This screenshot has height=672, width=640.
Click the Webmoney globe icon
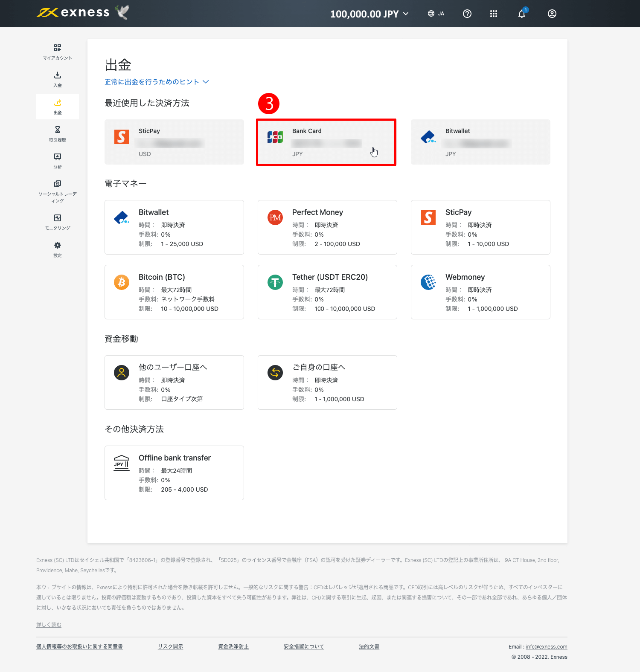[428, 282]
